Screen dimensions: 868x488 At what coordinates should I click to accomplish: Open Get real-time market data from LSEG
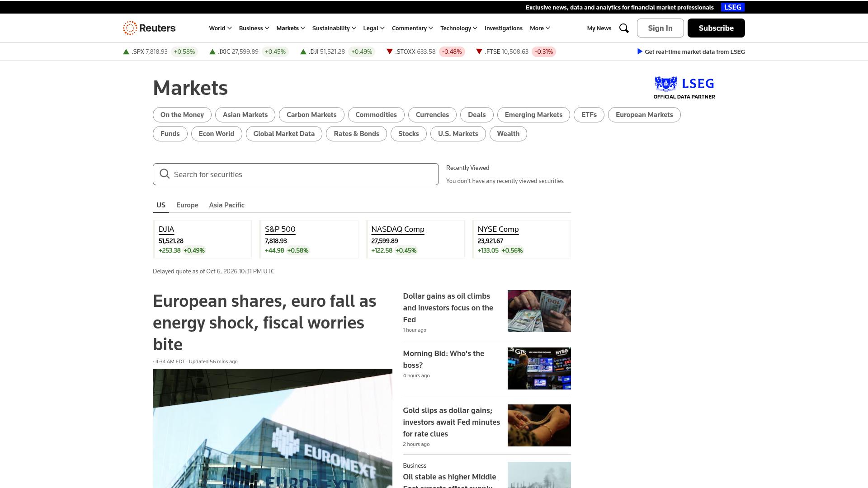691,52
